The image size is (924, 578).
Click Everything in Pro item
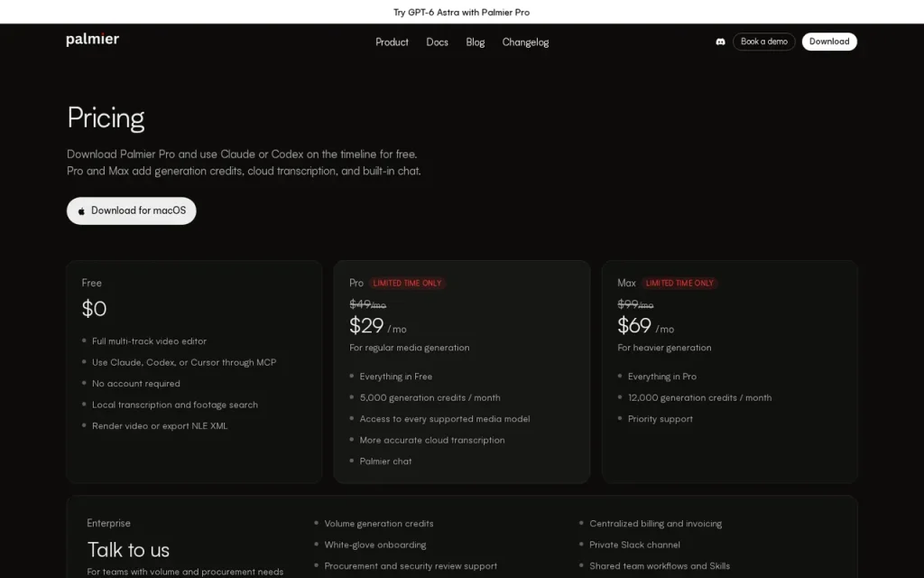661,377
